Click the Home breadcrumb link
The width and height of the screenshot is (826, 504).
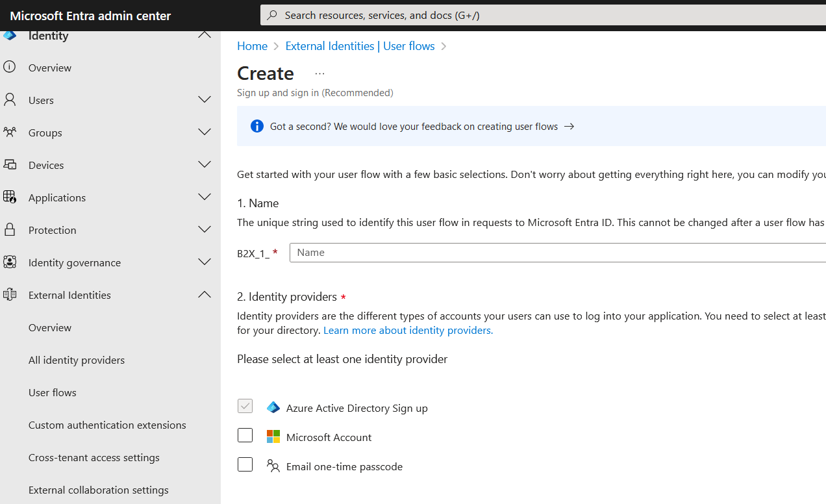pyautogui.click(x=252, y=45)
